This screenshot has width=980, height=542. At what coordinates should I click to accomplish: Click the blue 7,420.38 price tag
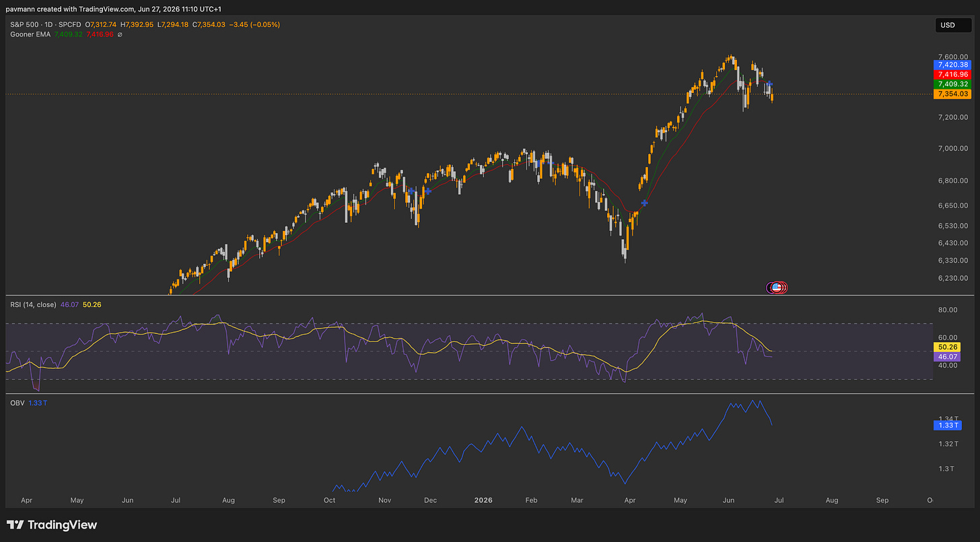(951, 65)
